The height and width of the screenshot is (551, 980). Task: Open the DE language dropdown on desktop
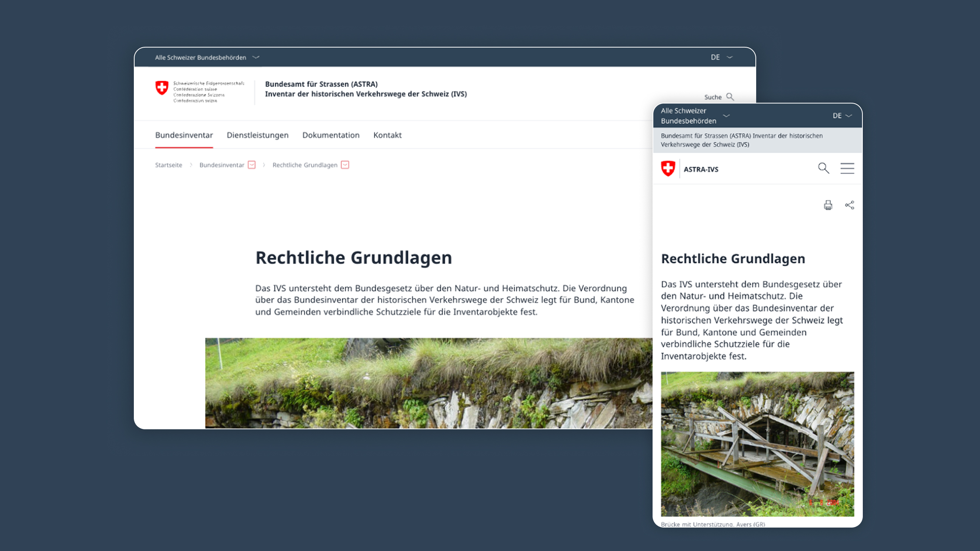[721, 57]
